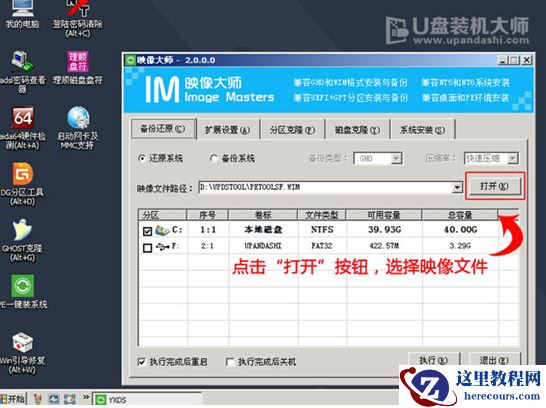Click the 序号 column header
Screen dimensions: 546x408
click(208, 215)
